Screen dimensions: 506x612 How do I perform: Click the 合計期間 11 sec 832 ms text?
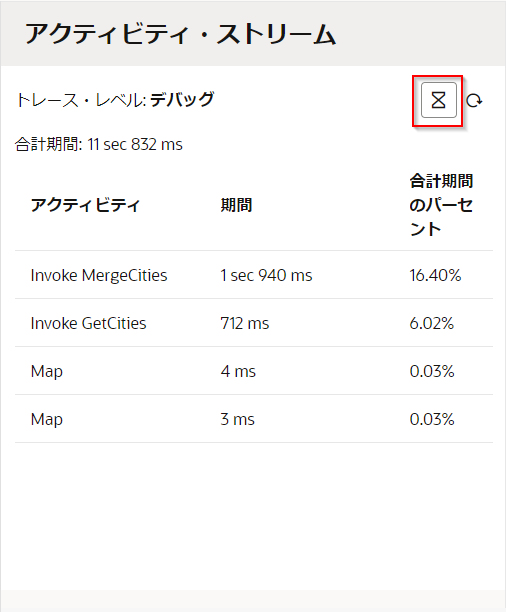point(99,144)
